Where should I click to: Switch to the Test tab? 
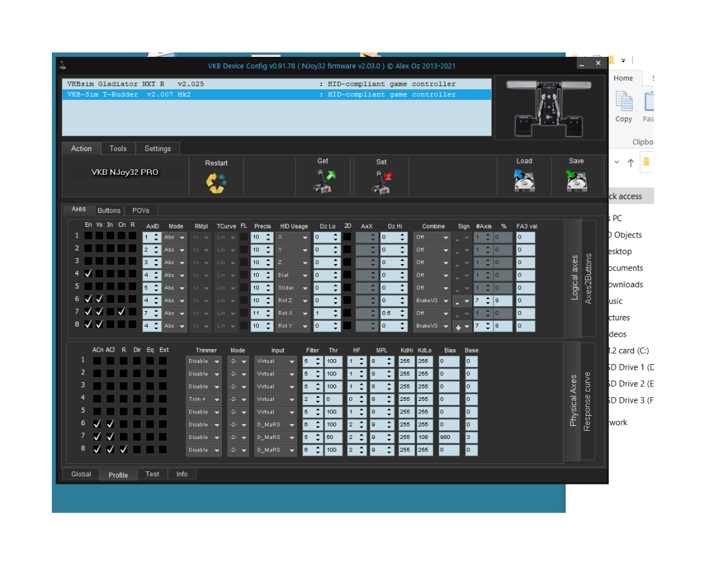152,474
